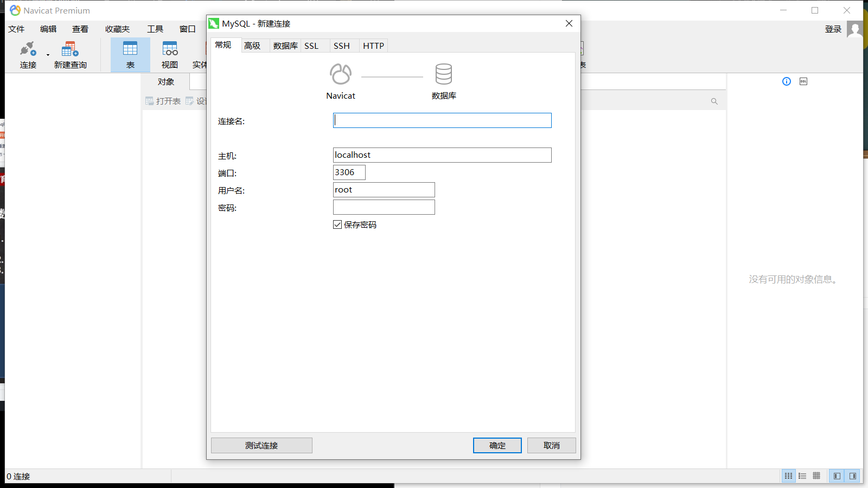Switch to detail view in status bar
Screen dimensions: 868x488
pyautogui.click(x=802, y=476)
